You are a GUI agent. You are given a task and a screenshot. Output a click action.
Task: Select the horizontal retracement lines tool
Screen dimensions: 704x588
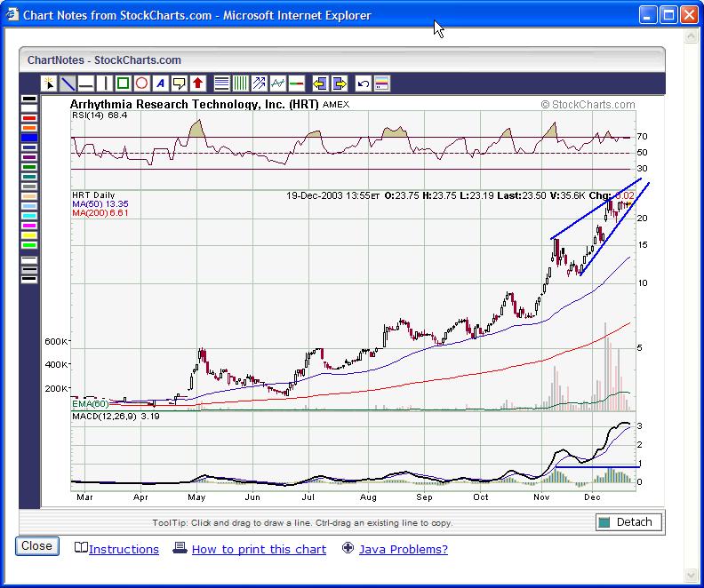coord(222,83)
